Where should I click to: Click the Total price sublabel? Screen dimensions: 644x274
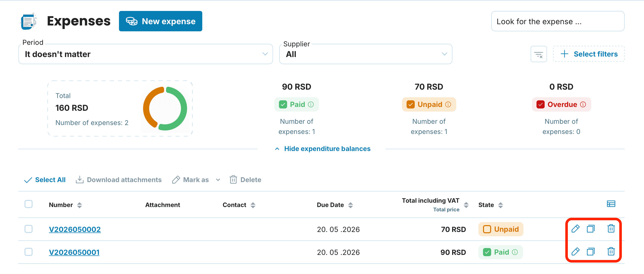[x=446, y=210]
